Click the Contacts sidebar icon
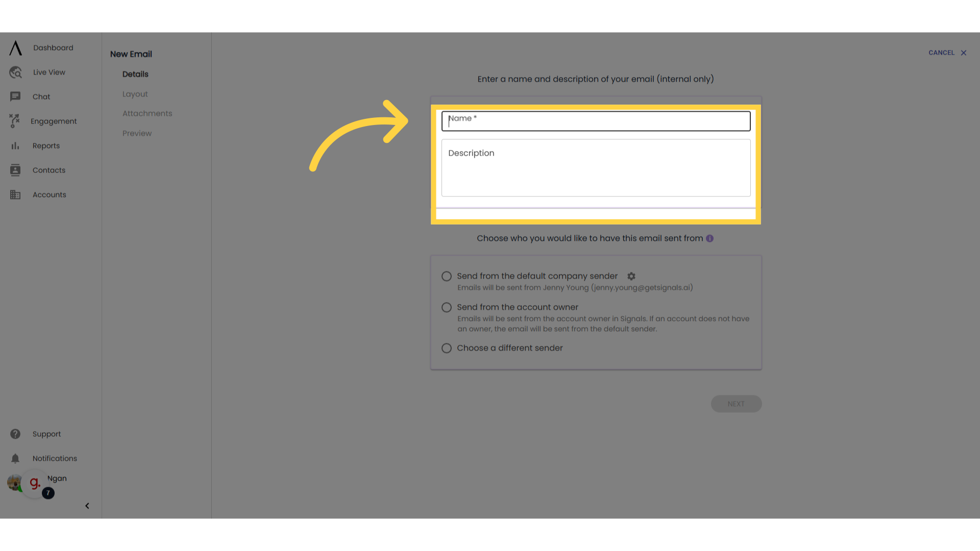The height and width of the screenshot is (551, 980). (x=15, y=169)
